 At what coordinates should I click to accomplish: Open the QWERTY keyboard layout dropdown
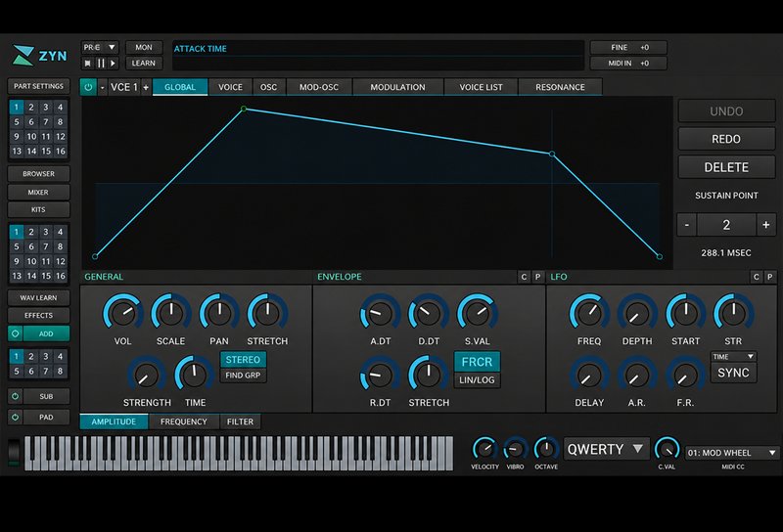point(606,449)
